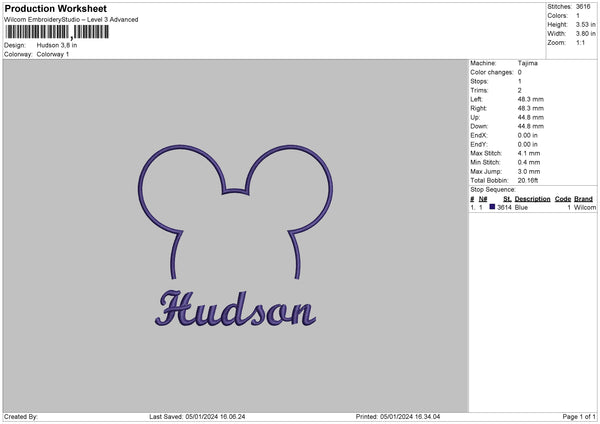Select the Wilcom EmbroideryStudio Level 3 Advanced text
This screenshot has height=424, width=600.
coord(71,20)
